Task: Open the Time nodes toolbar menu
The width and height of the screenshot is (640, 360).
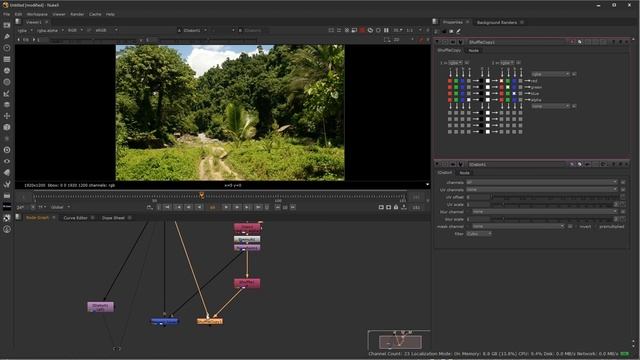Action: click(x=7, y=48)
